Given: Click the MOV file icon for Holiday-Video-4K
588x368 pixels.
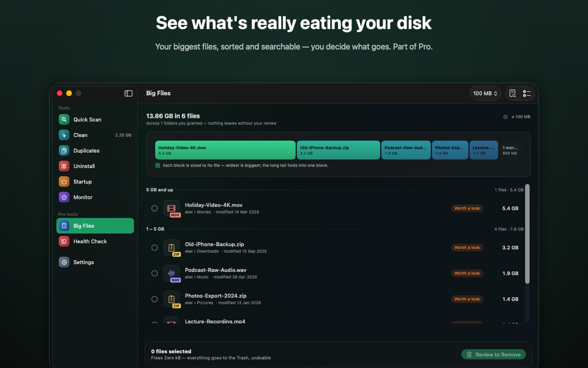Looking at the screenshot, I should click(171, 208).
